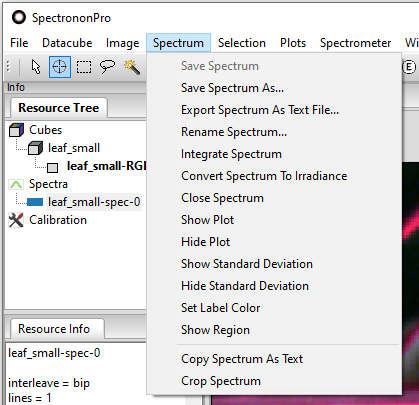
Task: Click the Cubes rainbow cube icon
Action: point(16,130)
